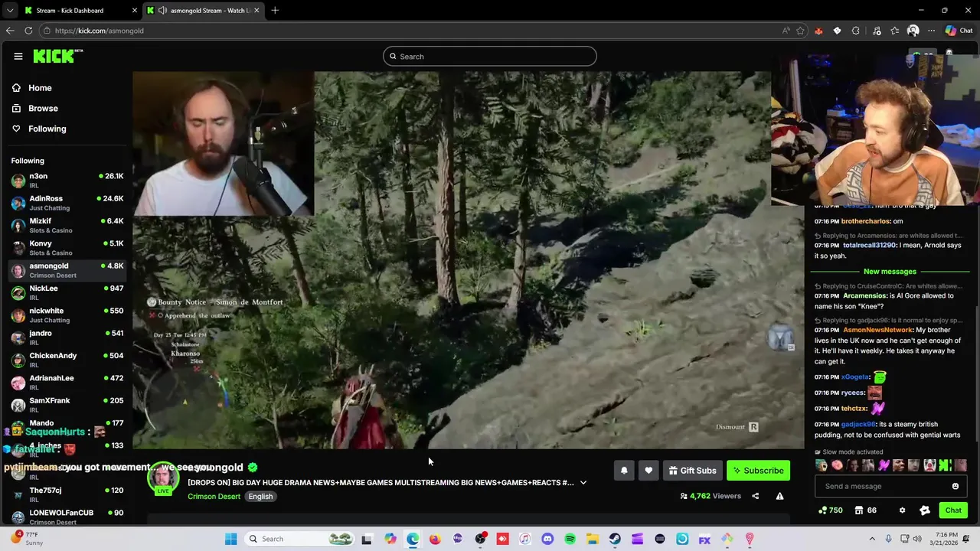Go to Home in Kick sidebar
The image size is (980, 551).
click(x=40, y=88)
